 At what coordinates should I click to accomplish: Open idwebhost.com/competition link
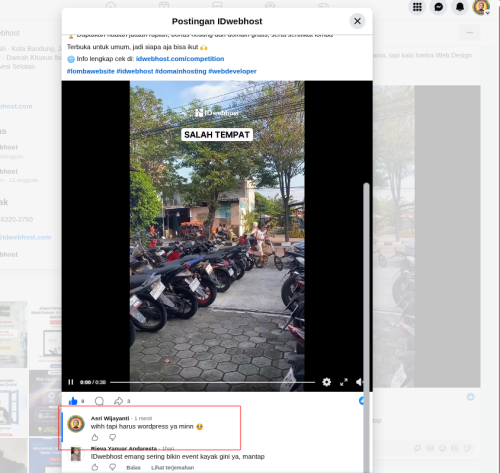[x=180, y=59]
